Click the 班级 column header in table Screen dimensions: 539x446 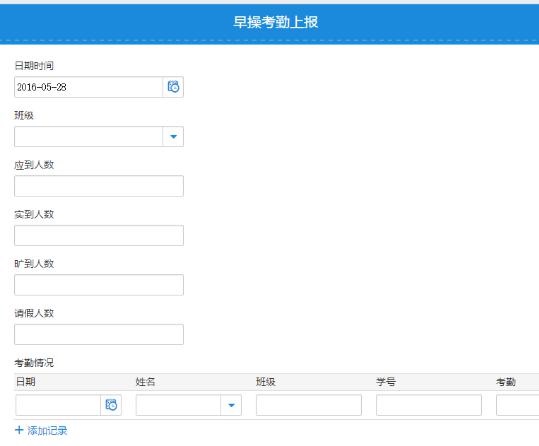pos(266,382)
